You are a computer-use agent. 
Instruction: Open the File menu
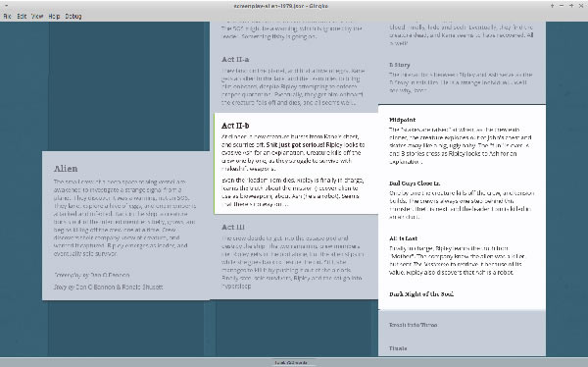(x=7, y=16)
